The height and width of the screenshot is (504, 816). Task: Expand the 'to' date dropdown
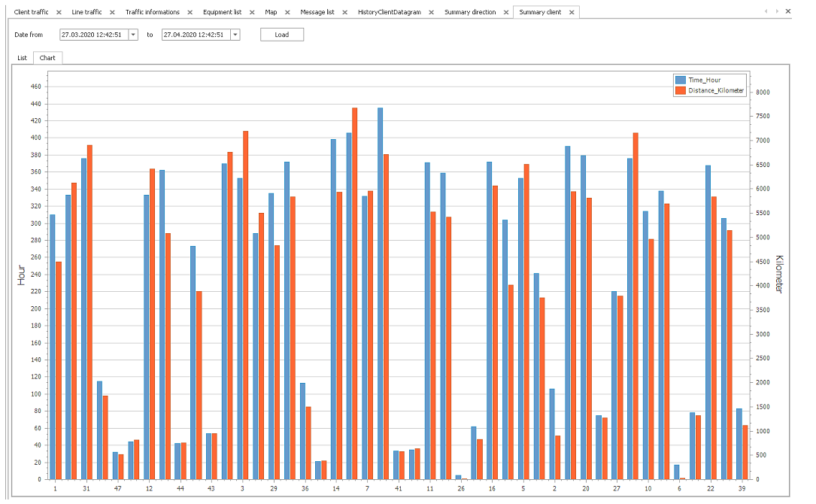pyautogui.click(x=235, y=35)
